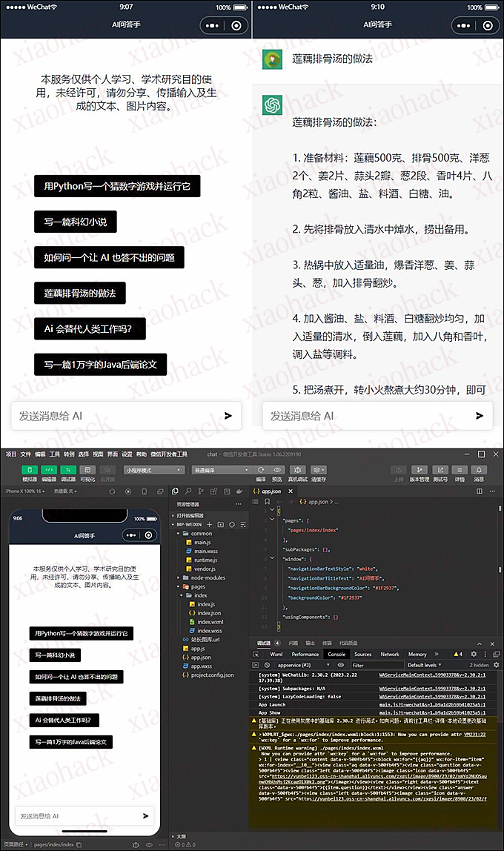Switch to the Memory devtools tab
Viewport: 504px width, 851px height.
[417, 655]
